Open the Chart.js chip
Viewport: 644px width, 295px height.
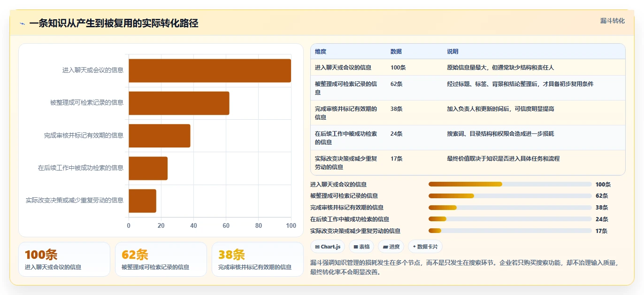[328, 247]
